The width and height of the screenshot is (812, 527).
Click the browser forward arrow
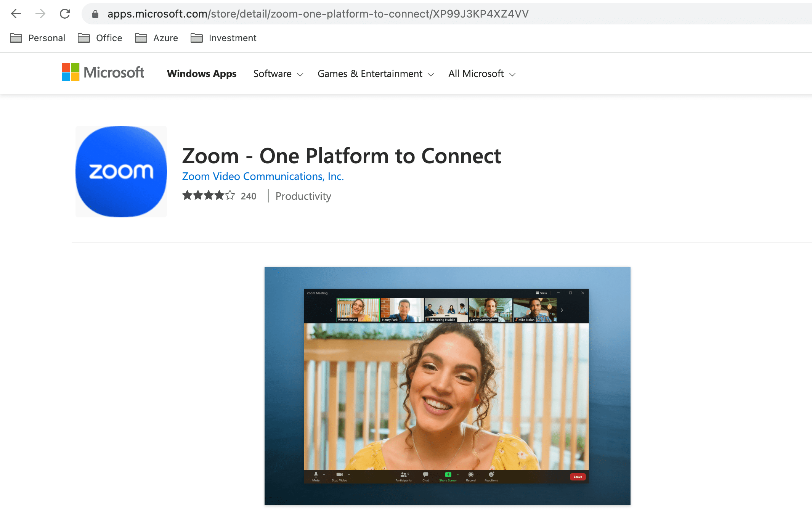pyautogui.click(x=40, y=14)
